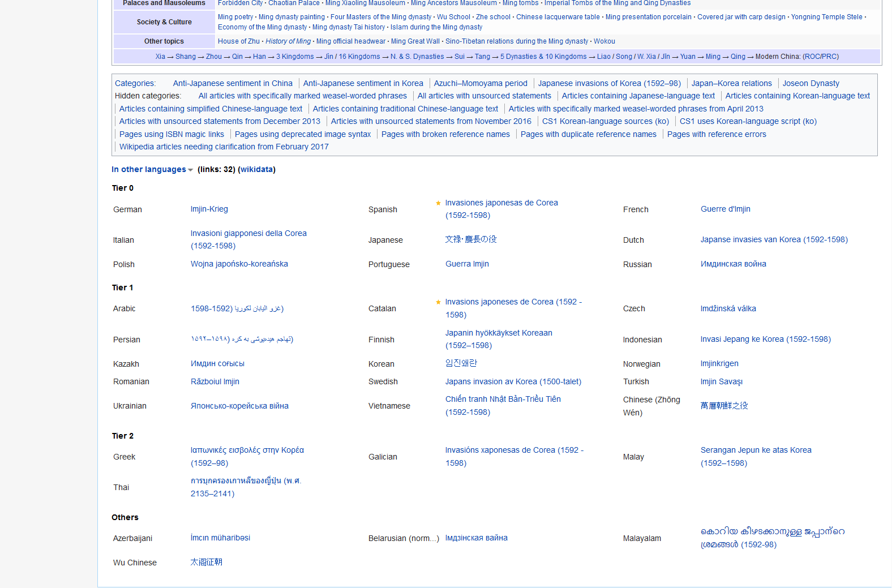
Task: Open Pages using ISBN magic links
Action: pyautogui.click(x=171, y=134)
